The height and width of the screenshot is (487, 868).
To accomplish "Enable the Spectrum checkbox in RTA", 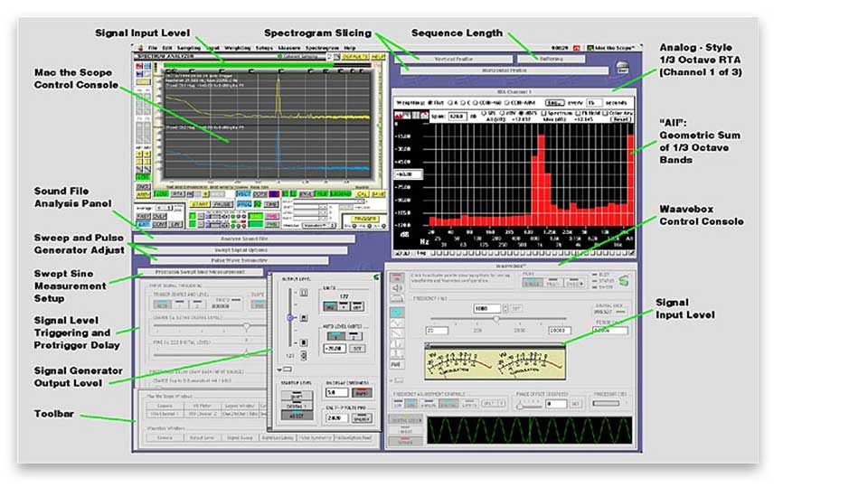I will (x=544, y=113).
